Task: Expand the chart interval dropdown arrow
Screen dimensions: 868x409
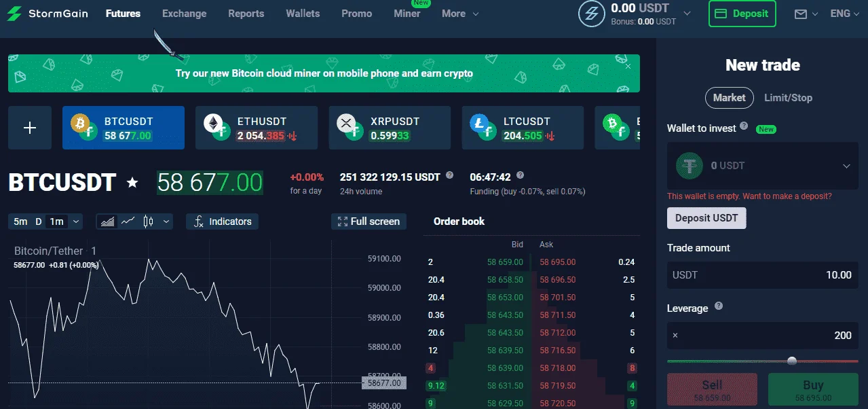Action: (75, 221)
